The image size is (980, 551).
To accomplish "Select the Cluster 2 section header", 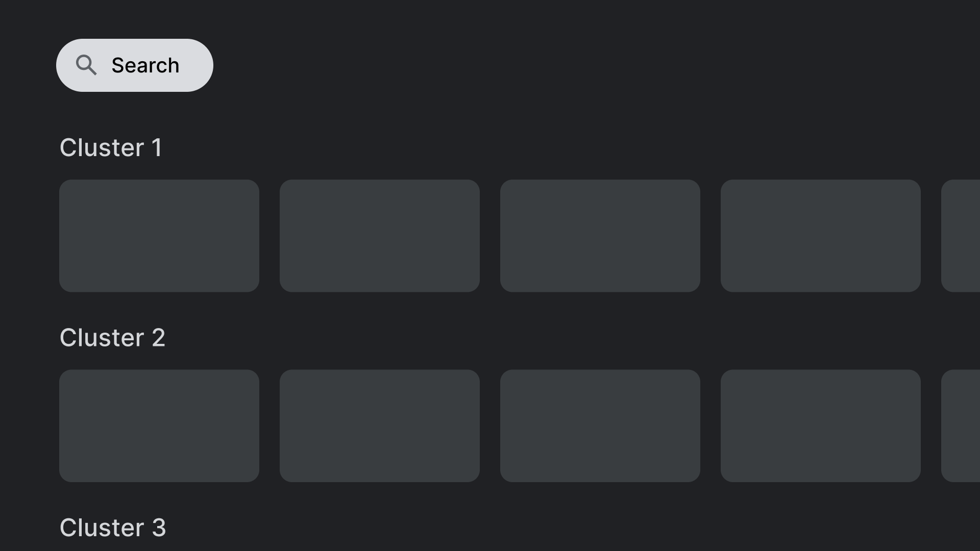I will [x=112, y=337].
